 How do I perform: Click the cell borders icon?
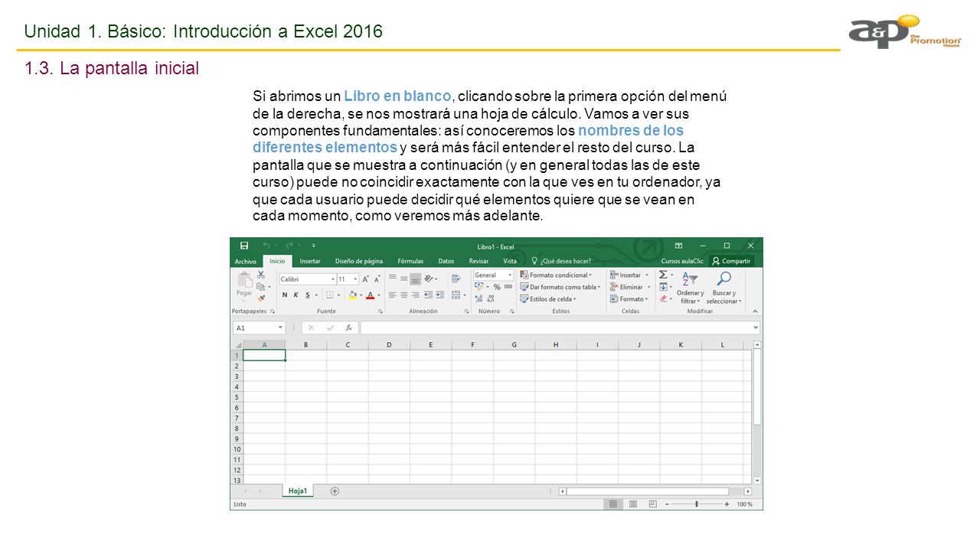click(330, 295)
